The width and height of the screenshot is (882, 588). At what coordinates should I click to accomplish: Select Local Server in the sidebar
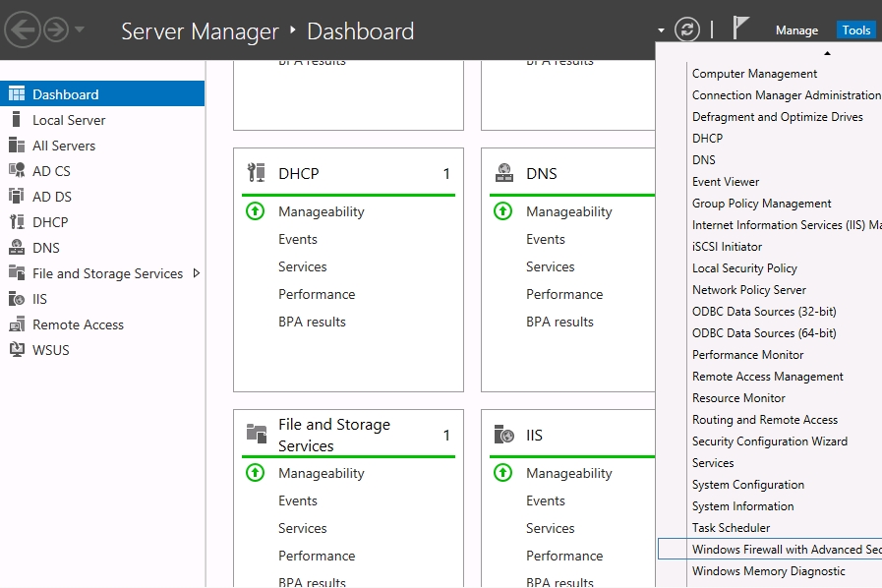click(x=69, y=120)
